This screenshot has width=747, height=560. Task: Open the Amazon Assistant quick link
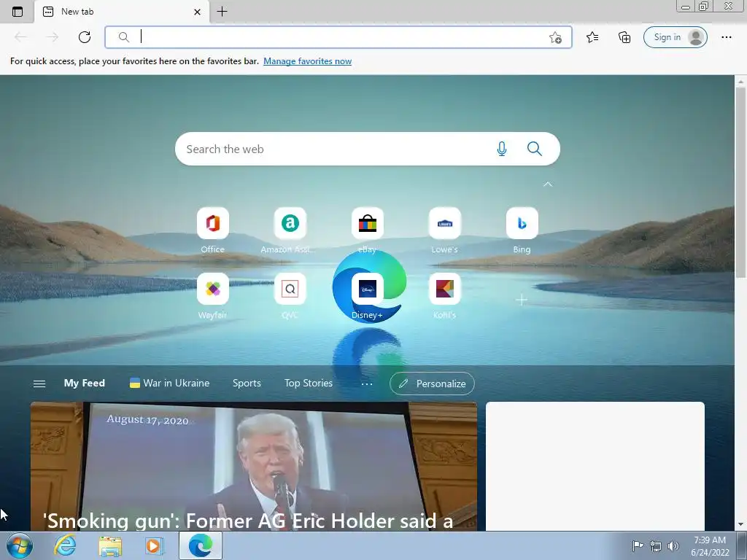290,223
